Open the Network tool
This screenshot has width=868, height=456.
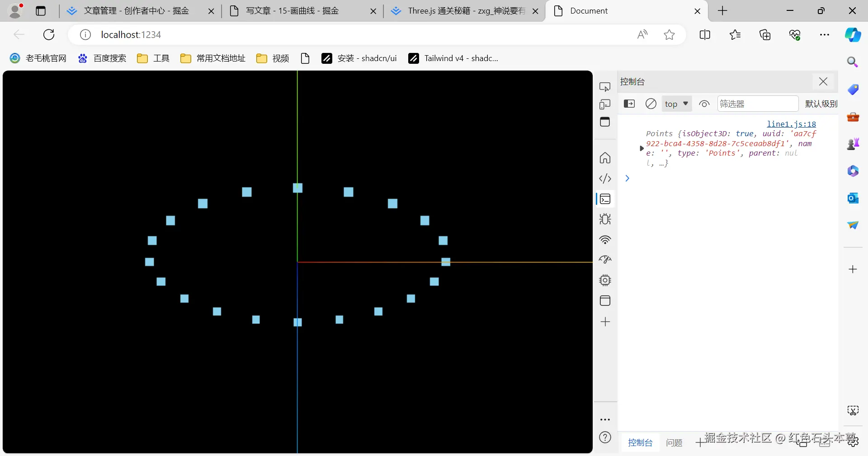click(605, 240)
